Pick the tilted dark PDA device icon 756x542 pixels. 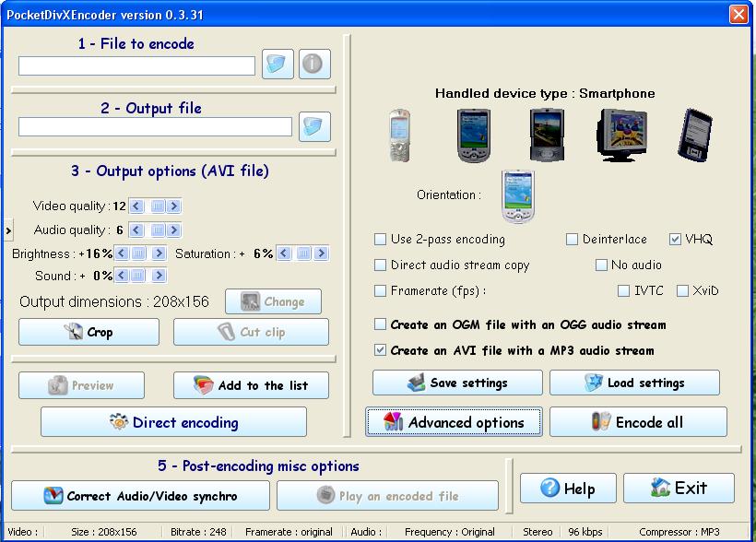pos(695,135)
